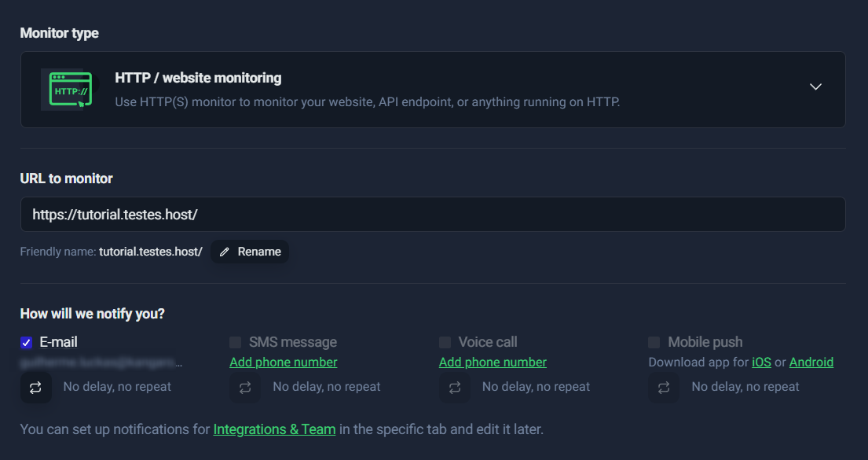The width and height of the screenshot is (868, 460).
Task: Click the repeat icon under Voice call
Action: (x=455, y=387)
